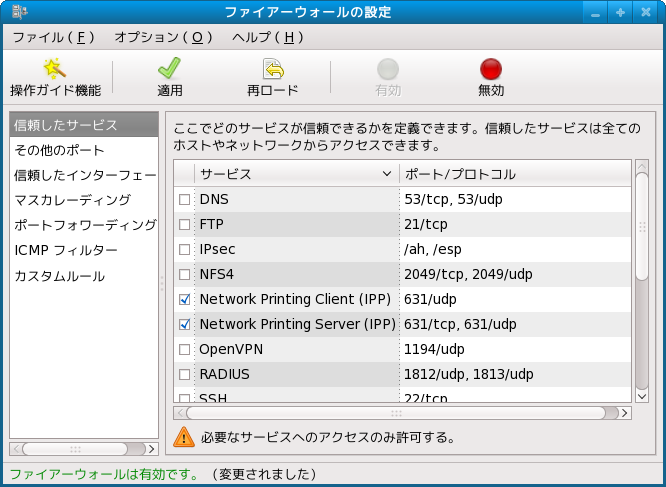Viewport: 666px width, 487px height.
Task: Toggle the FTP service checkbox
Action: [x=184, y=224]
